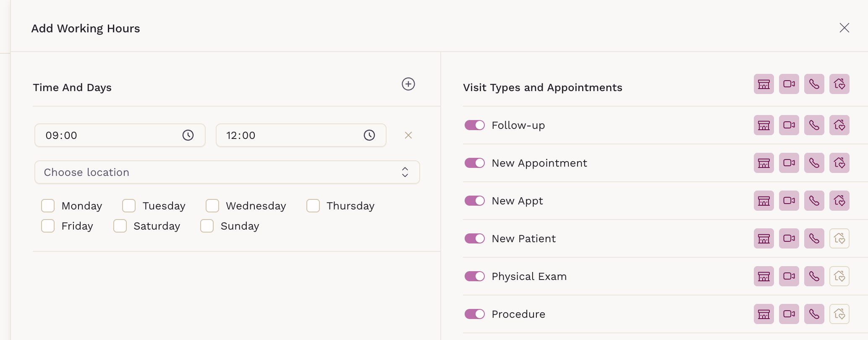Select the Saturday checkbox
The image size is (868, 340).
click(120, 226)
